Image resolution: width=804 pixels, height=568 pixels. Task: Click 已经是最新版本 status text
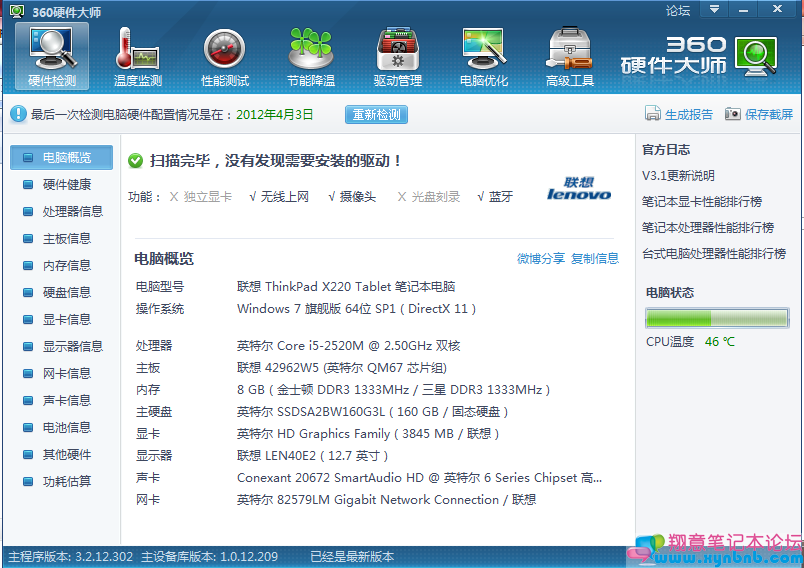352,557
